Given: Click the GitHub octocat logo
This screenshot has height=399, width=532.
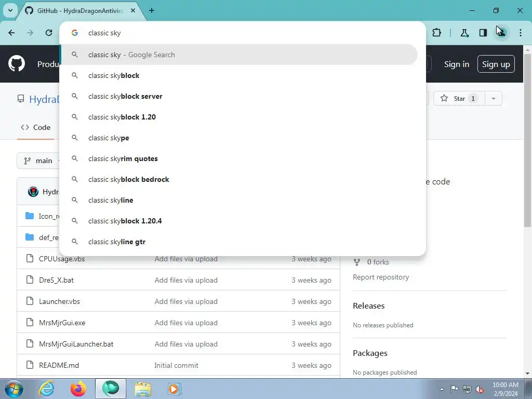Looking at the screenshot, I should [x=17, y=64].
